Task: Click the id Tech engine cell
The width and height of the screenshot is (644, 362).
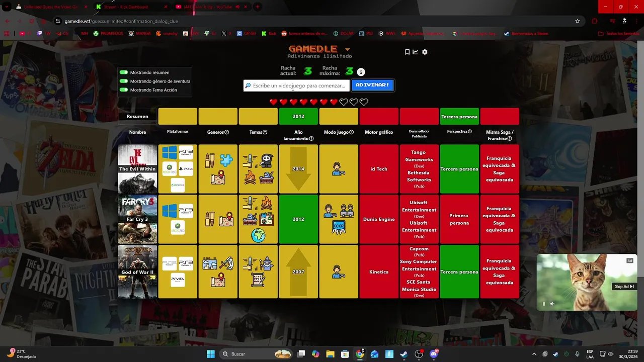Action: click(379, 169)
